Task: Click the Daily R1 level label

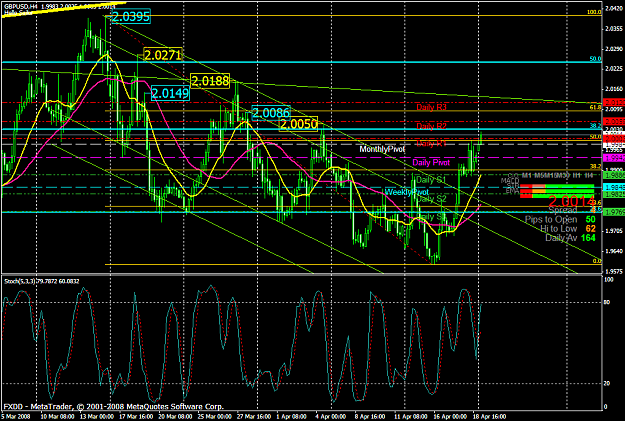Action: 431,143
